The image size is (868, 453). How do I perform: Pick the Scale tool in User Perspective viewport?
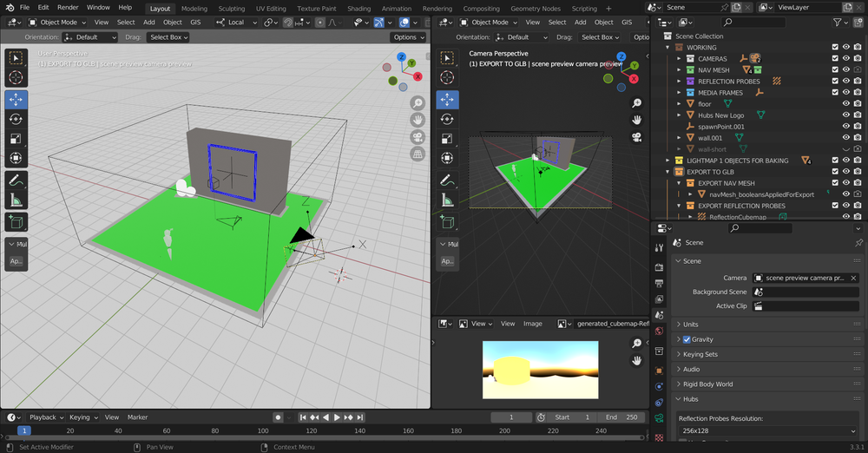click(16, 139)
